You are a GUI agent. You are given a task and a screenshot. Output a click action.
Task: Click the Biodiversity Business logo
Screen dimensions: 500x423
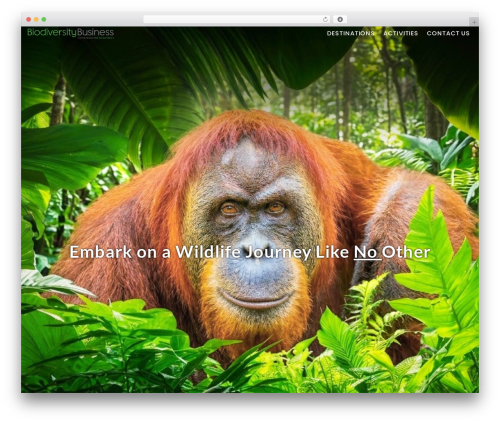[x=71, y=33]
